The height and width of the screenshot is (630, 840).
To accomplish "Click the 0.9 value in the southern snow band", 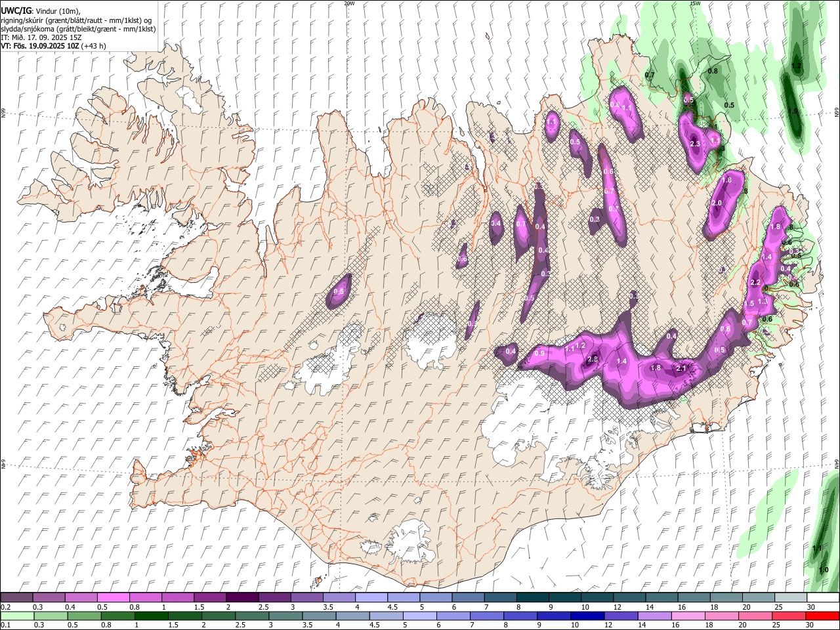I will coord(539,354).
